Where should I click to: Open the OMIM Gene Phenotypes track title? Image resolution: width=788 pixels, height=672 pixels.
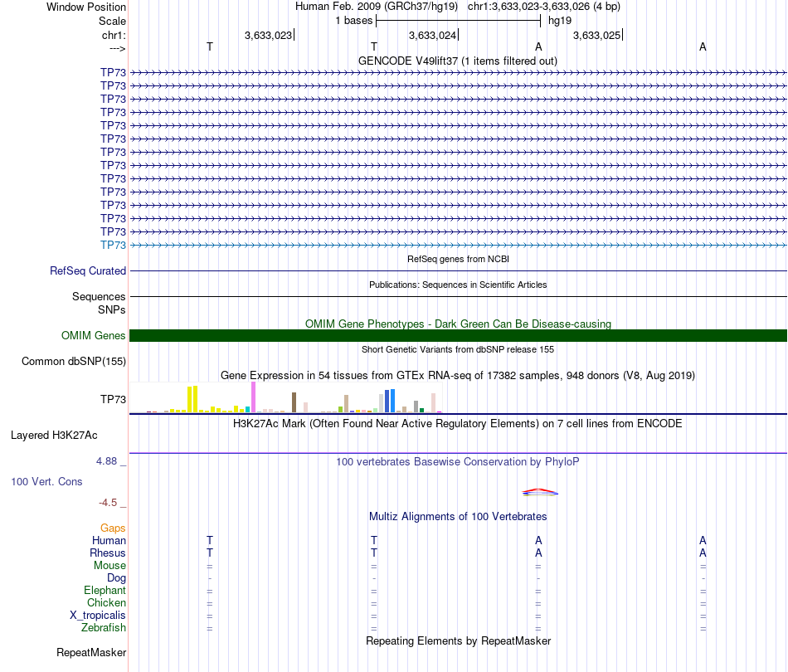coord(458,324)
